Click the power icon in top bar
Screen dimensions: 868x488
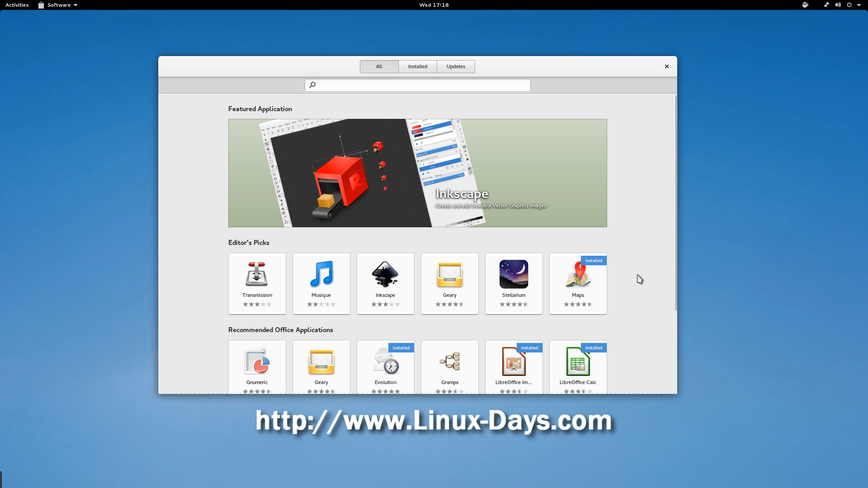point(849,5)
